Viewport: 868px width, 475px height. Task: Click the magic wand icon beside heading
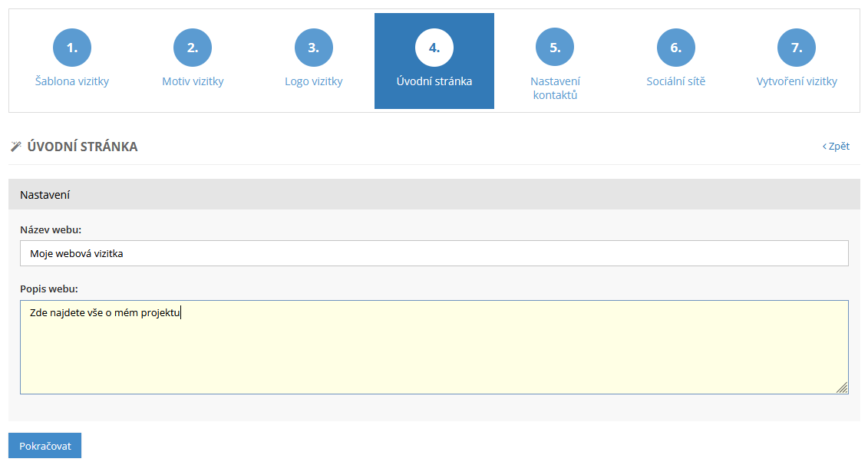pos(15,147)
